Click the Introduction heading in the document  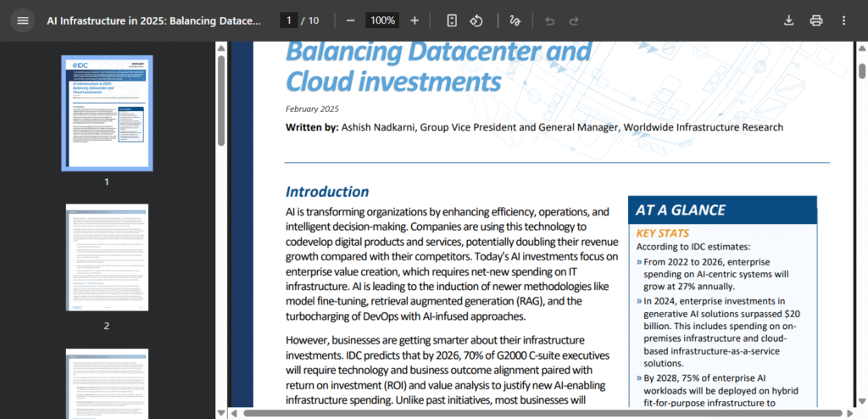click(327, 192)
